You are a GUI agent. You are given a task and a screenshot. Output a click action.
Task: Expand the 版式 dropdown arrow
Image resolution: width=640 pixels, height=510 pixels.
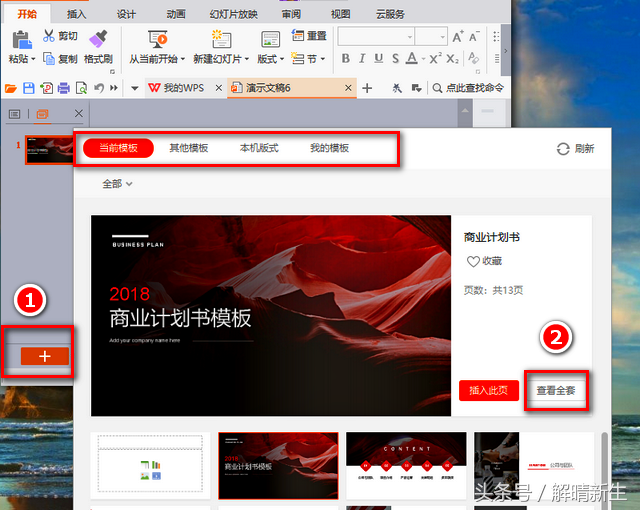tap(282, 59)
